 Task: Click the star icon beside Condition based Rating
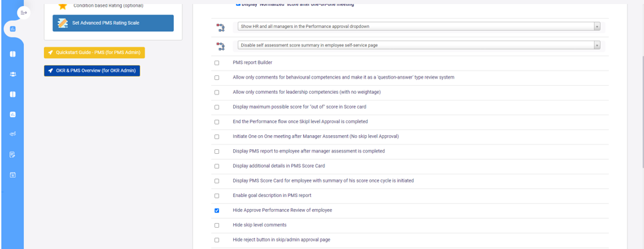63,5
